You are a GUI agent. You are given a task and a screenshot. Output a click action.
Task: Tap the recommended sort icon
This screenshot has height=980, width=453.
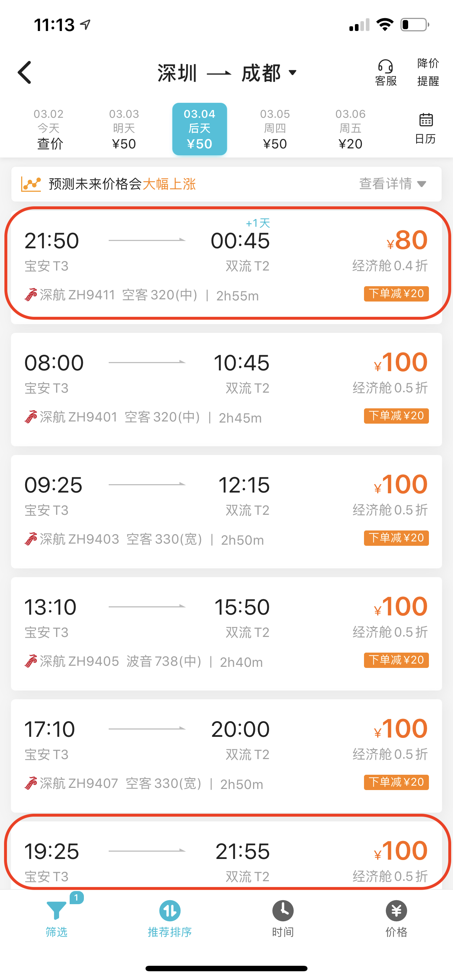pos(170,911)
